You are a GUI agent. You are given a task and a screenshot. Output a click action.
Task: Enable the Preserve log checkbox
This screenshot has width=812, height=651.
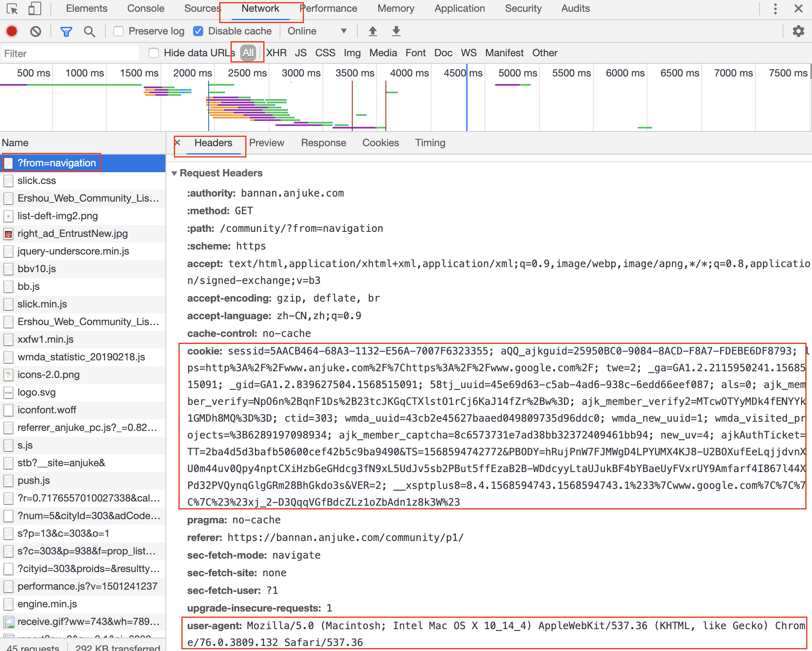tap(118, 31)
